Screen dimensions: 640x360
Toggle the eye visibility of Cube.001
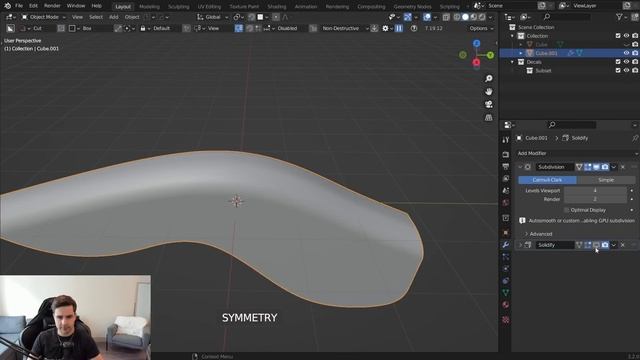tap(626, 53)
